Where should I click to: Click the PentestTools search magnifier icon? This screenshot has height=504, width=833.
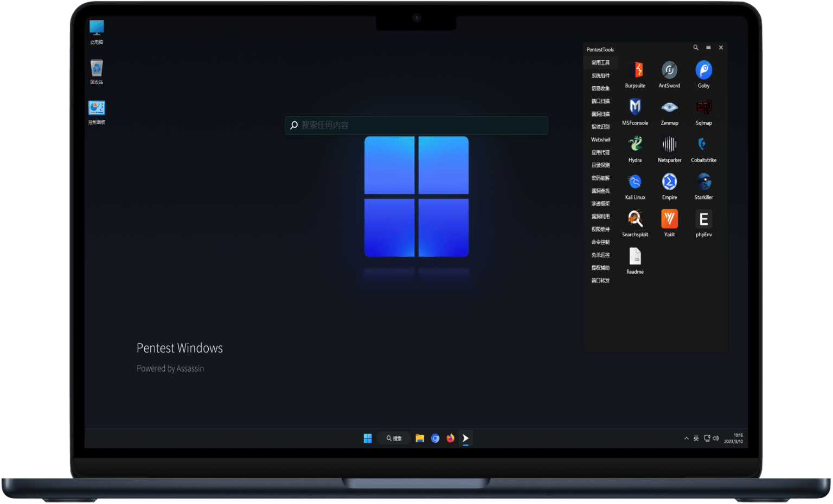pos(696,48)
